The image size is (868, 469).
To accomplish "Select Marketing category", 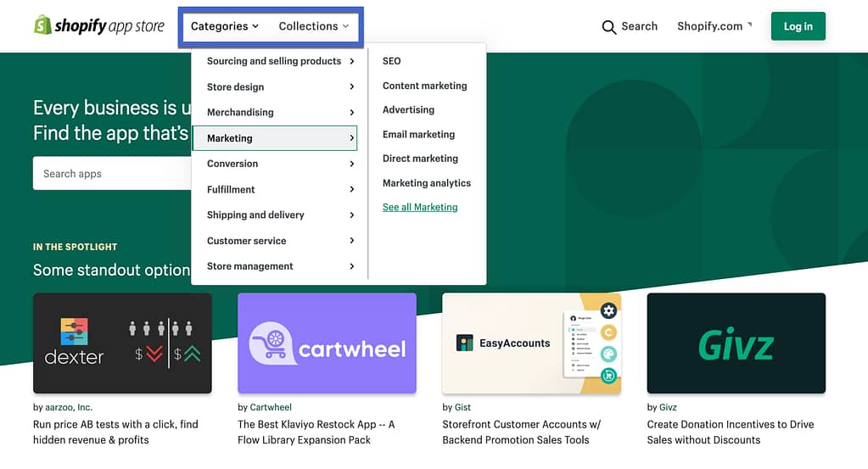I will 274,138.
